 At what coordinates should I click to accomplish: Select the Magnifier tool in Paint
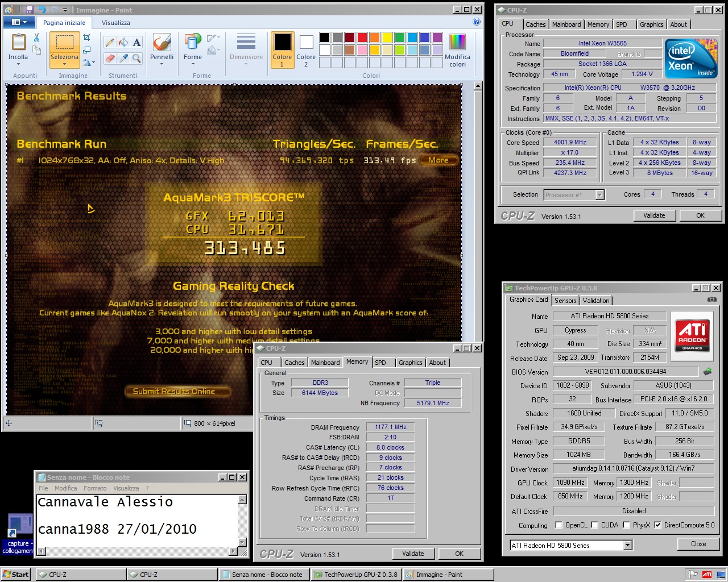point(137,58)
